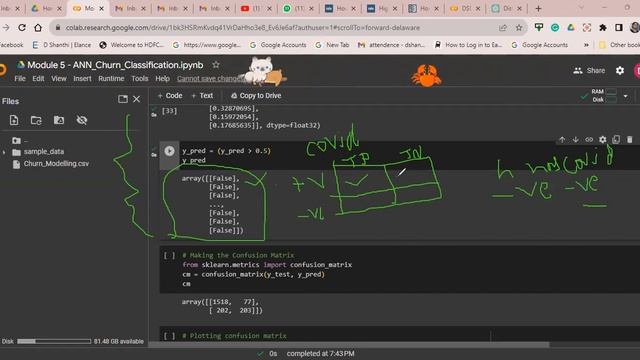The height and width of the screenshot is (360, 640).
Task: Bookmark this page with the star
Action: pos(519,28)
